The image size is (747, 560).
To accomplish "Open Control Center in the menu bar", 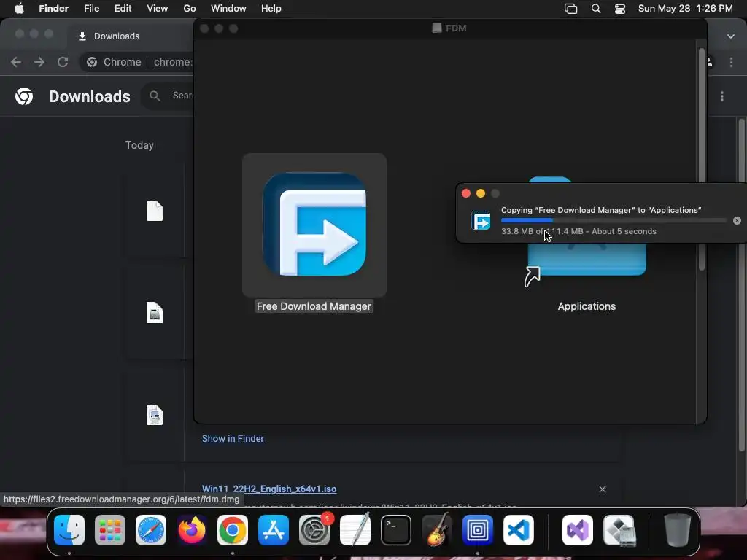I will 620,9.
